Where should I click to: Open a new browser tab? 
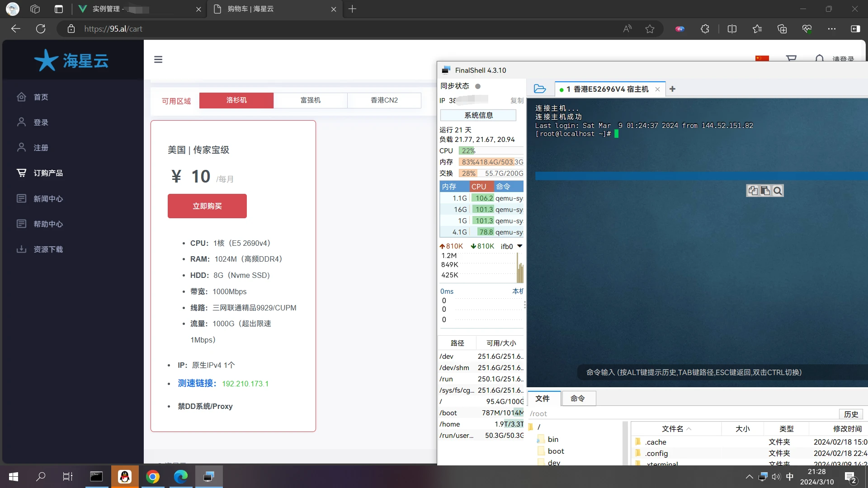(x=353, y=9)
